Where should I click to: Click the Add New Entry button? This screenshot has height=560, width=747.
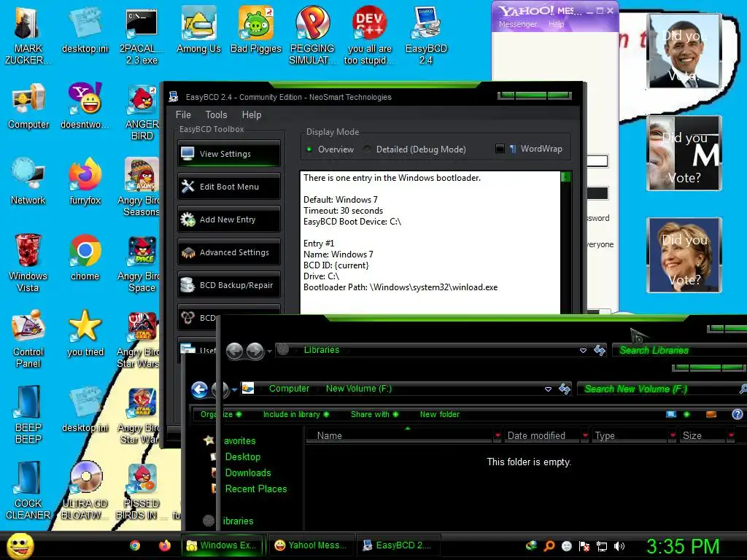coord(228,219)
